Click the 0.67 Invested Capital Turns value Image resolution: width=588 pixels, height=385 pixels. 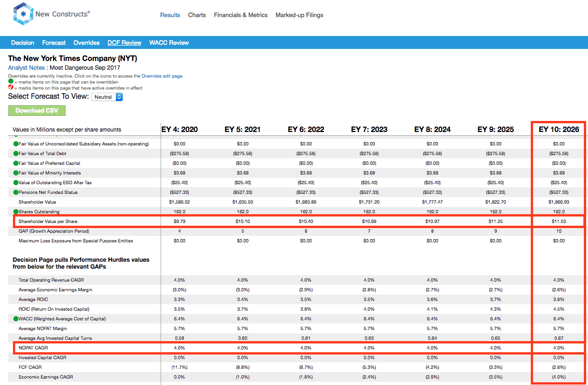(559, 338)
